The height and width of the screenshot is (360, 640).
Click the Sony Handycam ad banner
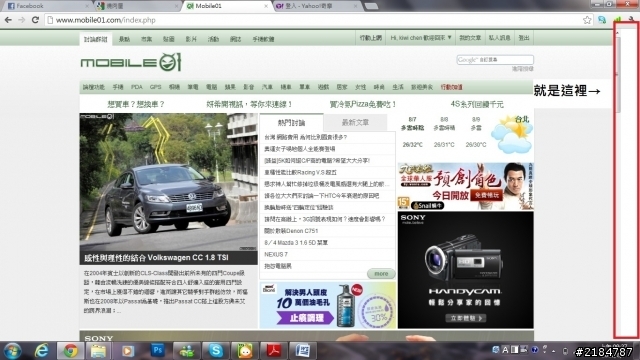point(466,270)
